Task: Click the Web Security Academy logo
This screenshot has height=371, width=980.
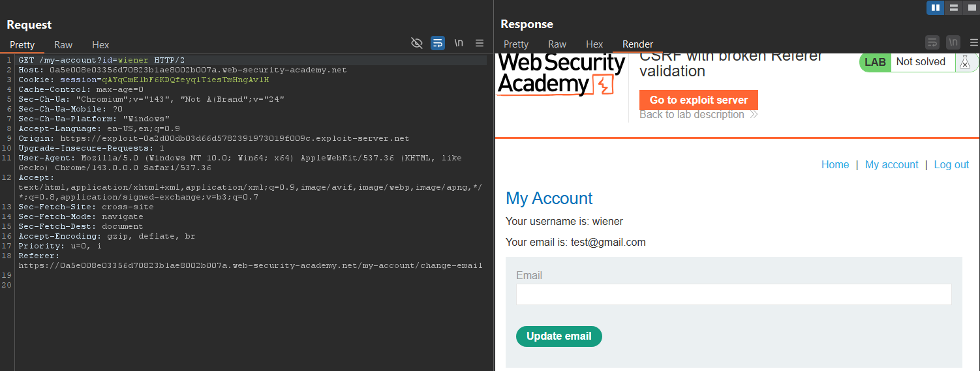Action: pos(561,74)
